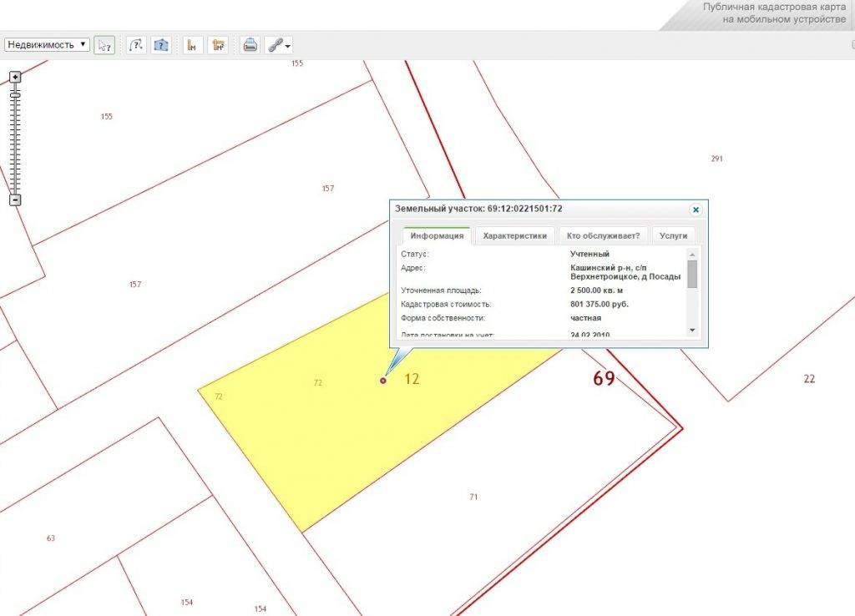This screenshot has width=855, height=616.
Task: Click the popup scroll down arrow
Action: point(692,331)
